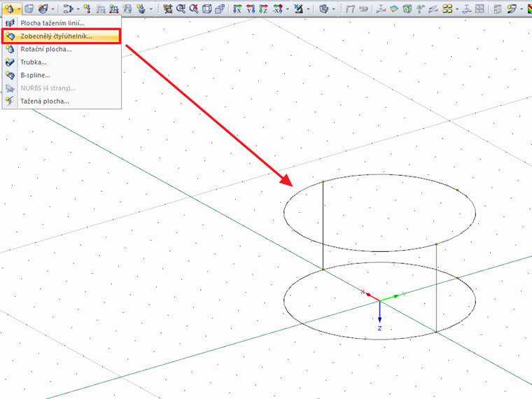This screenshot has width=532, height=399.
Task: Expand the nodal support dropdown arrow
Action: 78,9
